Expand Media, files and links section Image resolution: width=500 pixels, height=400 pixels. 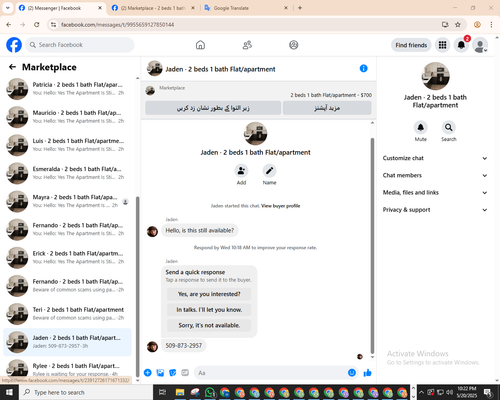435,192
